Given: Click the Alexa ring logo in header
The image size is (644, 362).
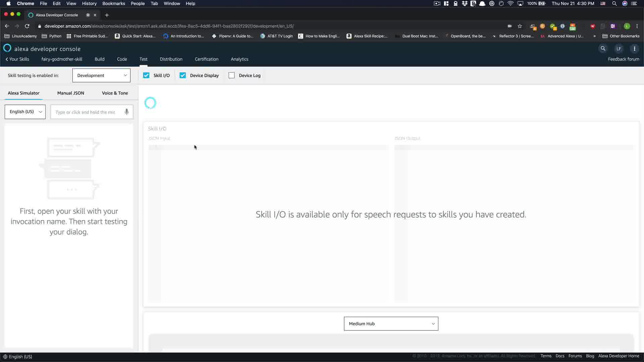Looking at the screenshot, I should click(x=7, y=48).
